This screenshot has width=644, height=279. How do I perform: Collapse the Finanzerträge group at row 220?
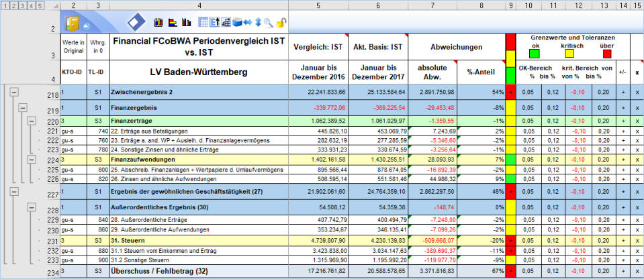pyautogui.click(x=32, y=121)
